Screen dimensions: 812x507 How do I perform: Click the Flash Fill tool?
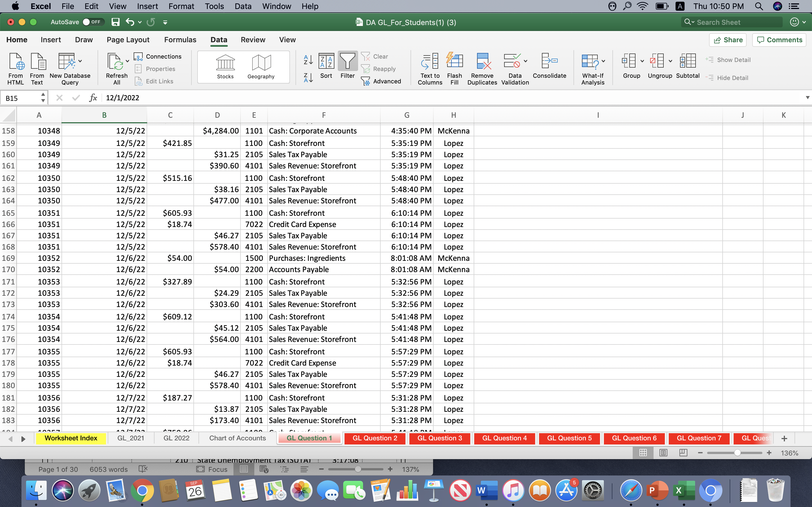[x=454, y=67]
